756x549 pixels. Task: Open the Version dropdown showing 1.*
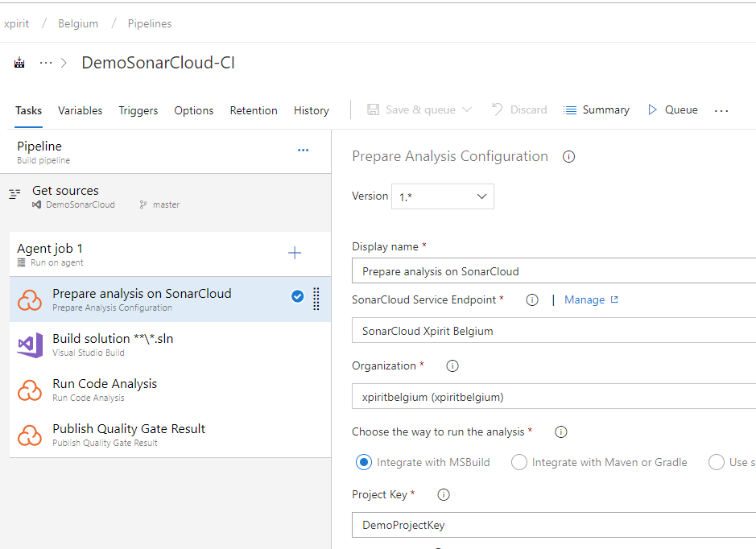(481, 196)
